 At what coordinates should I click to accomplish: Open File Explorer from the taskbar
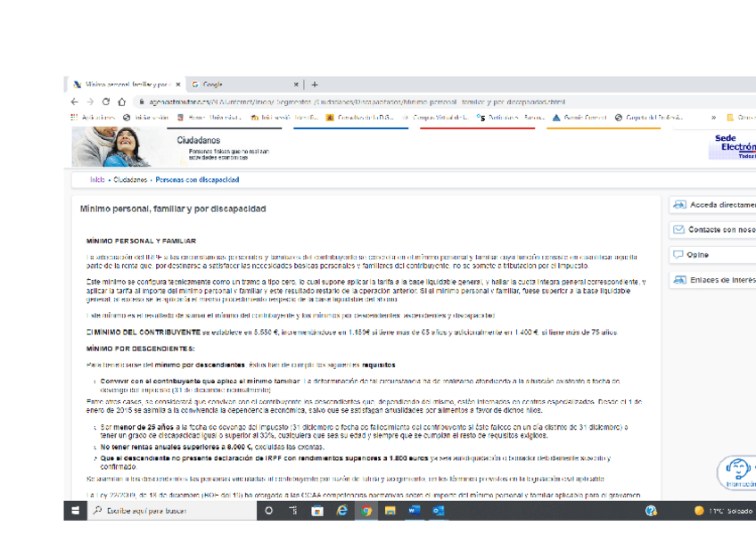[390, 511]
